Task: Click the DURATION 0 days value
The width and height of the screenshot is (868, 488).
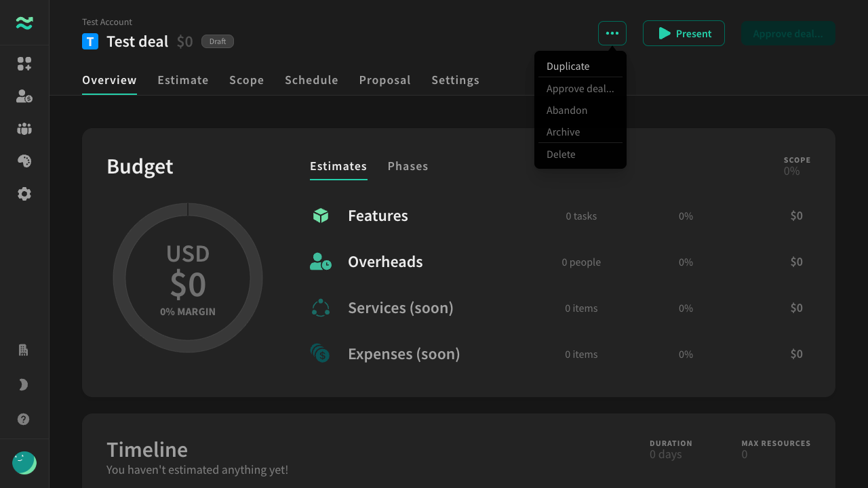Action: click(666, 454)
